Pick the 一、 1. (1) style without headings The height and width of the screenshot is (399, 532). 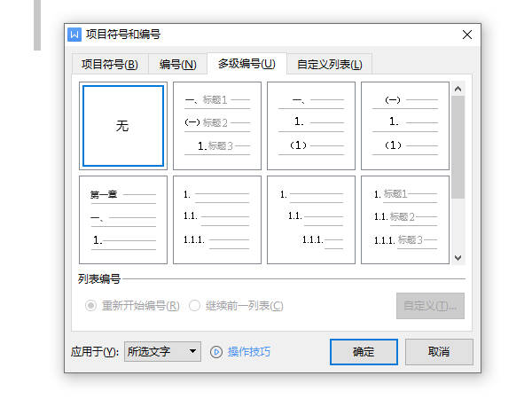[311, 126]
